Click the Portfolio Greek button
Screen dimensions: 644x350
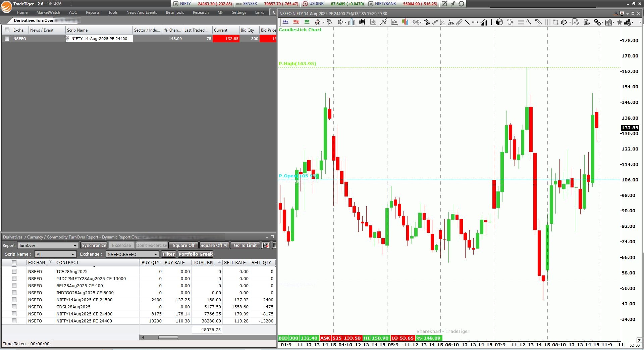[196, 254]
